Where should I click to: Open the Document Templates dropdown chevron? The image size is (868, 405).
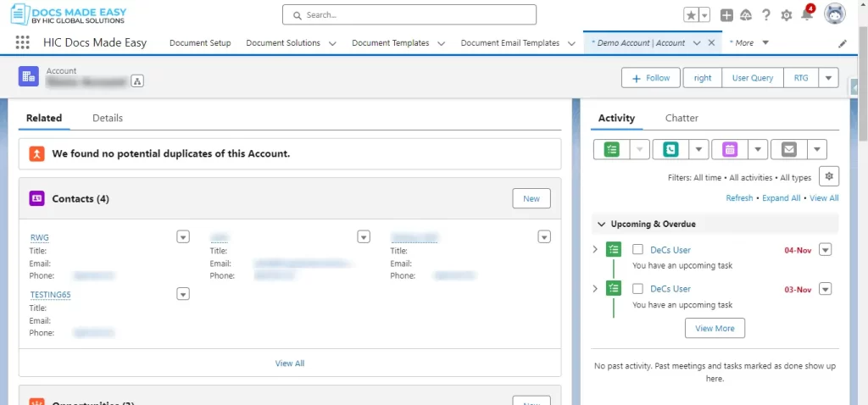coord(441,43)
